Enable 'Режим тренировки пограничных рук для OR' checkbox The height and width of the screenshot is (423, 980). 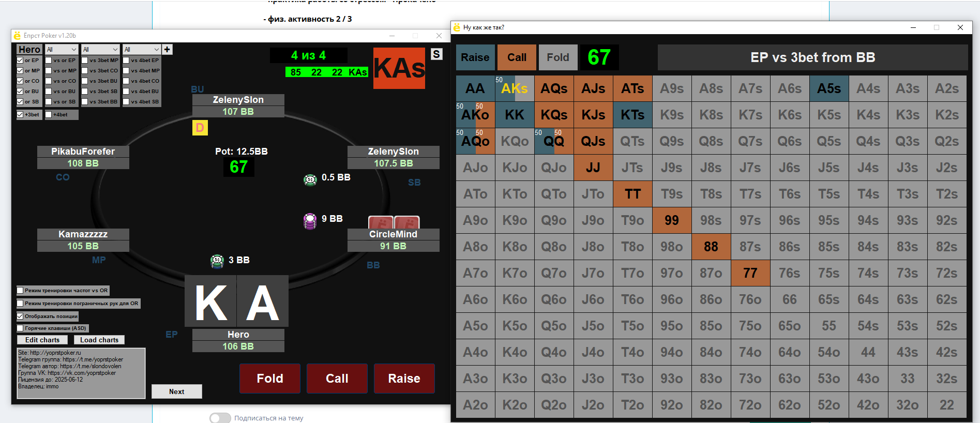tap(20, 304)
